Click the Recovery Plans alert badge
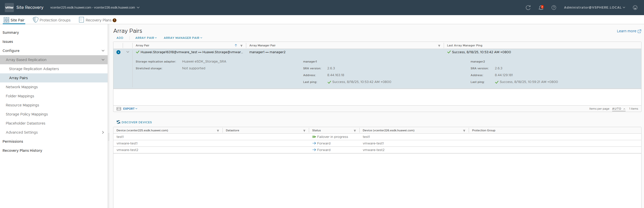This screenshot has height=208, width=644. click(x=114, y=20)
